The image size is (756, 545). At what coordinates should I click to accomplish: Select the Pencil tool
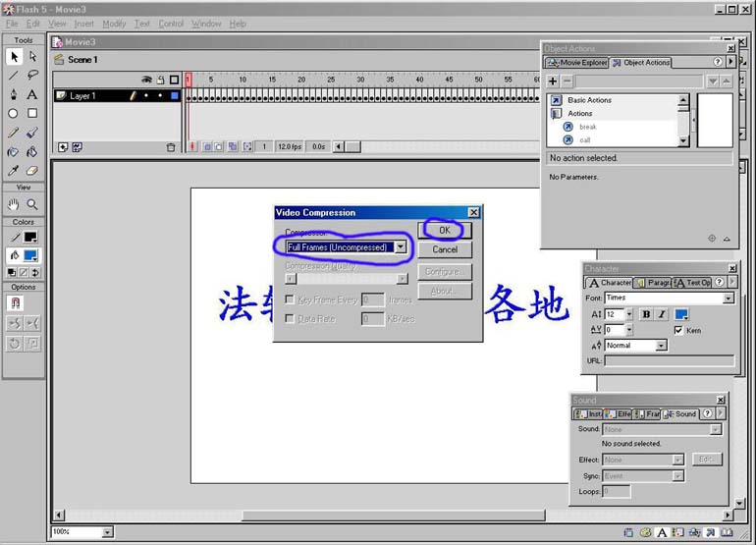point(14,133)
